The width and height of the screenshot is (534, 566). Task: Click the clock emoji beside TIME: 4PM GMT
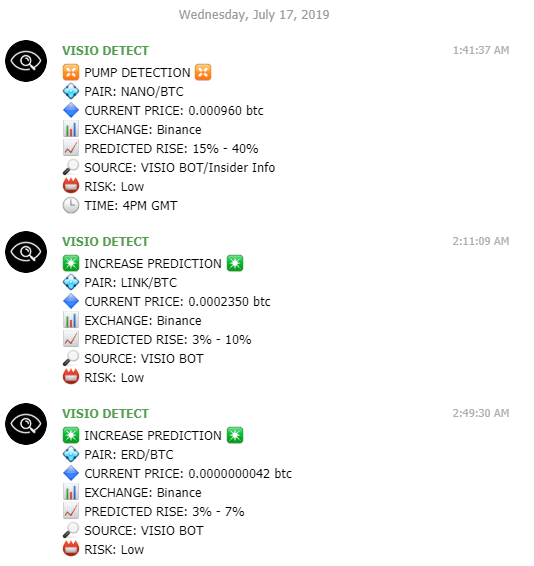pos(71,205)
